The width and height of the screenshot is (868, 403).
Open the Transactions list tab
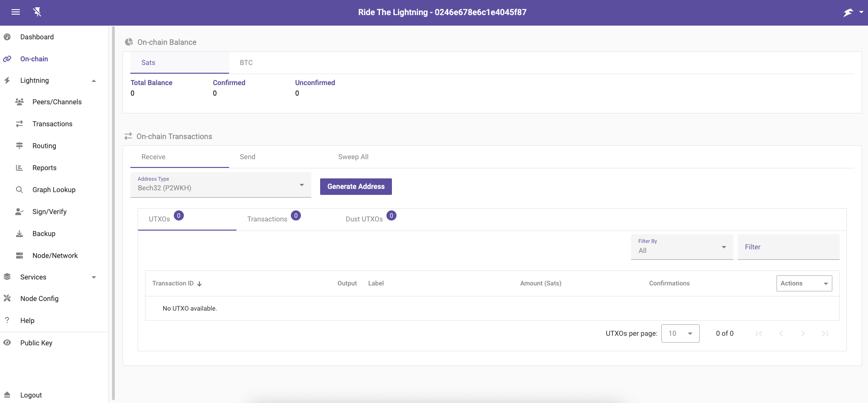coord(285,219)
